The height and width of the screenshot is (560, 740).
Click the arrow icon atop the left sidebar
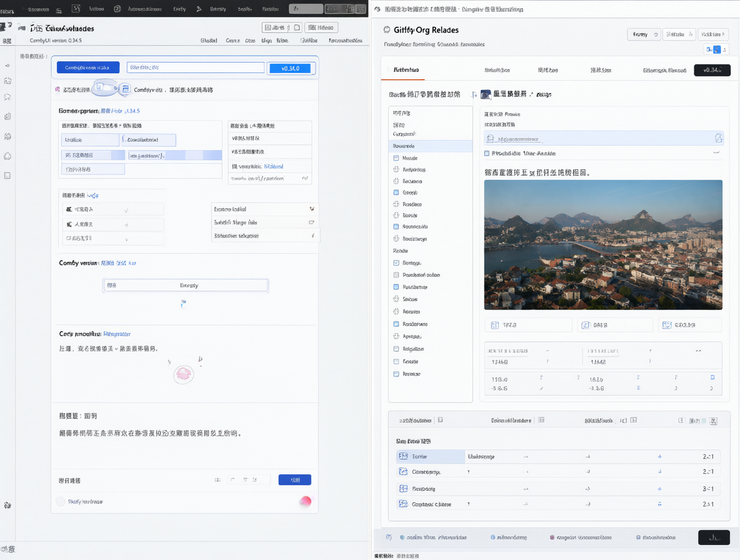[x=7, y=66]
